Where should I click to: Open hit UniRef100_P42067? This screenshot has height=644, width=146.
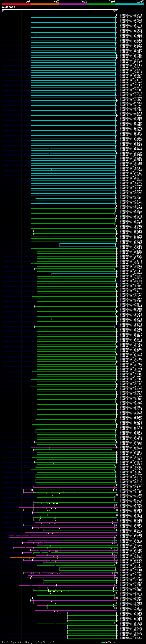[131, 22]
